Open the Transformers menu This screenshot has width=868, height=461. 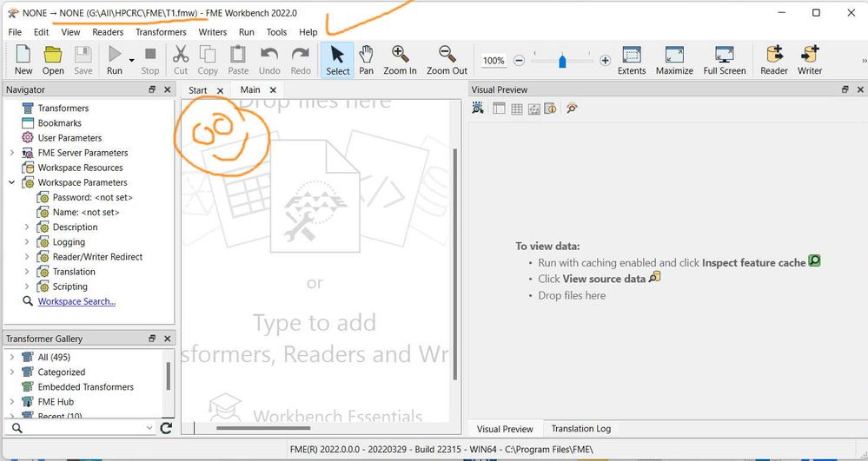[x=161, y=32]
